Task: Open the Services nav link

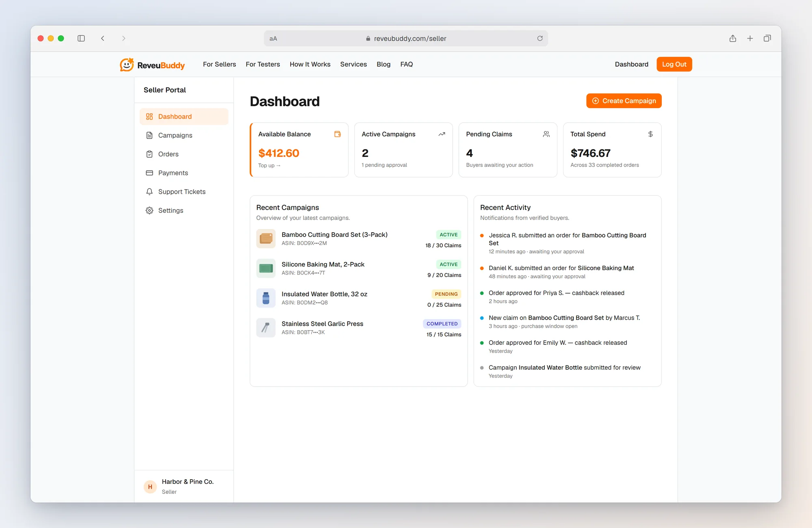Action: (354, 64)
